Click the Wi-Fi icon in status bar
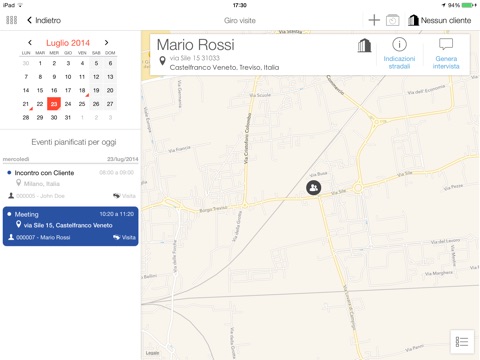The width and height of the screenshot is (480, 360). [x=20, y=5]
